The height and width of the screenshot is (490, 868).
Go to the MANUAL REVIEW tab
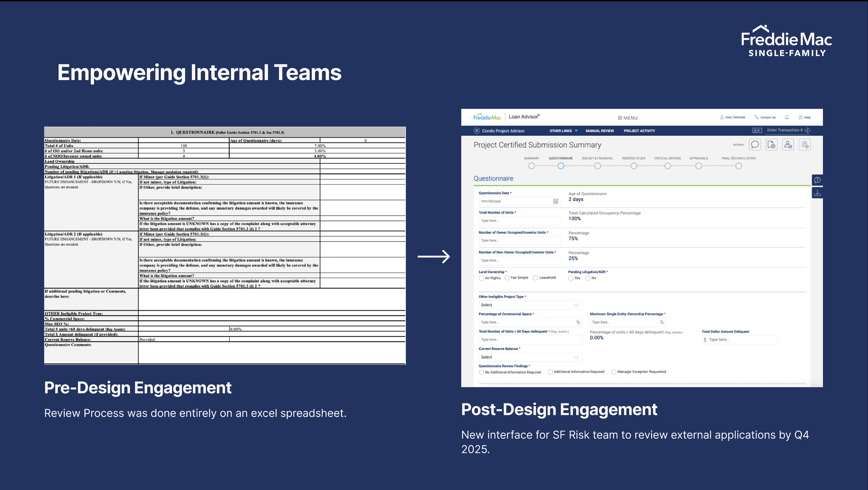click(x=600, y=131)
